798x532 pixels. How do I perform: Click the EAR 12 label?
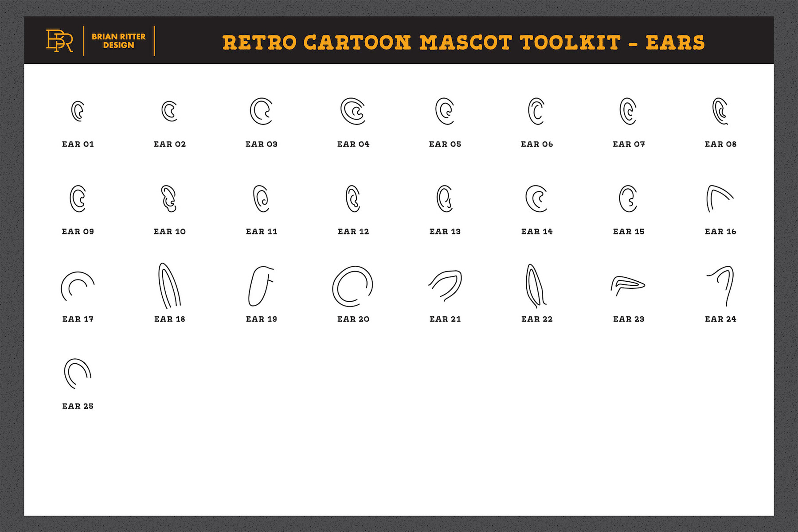point(353,231)
